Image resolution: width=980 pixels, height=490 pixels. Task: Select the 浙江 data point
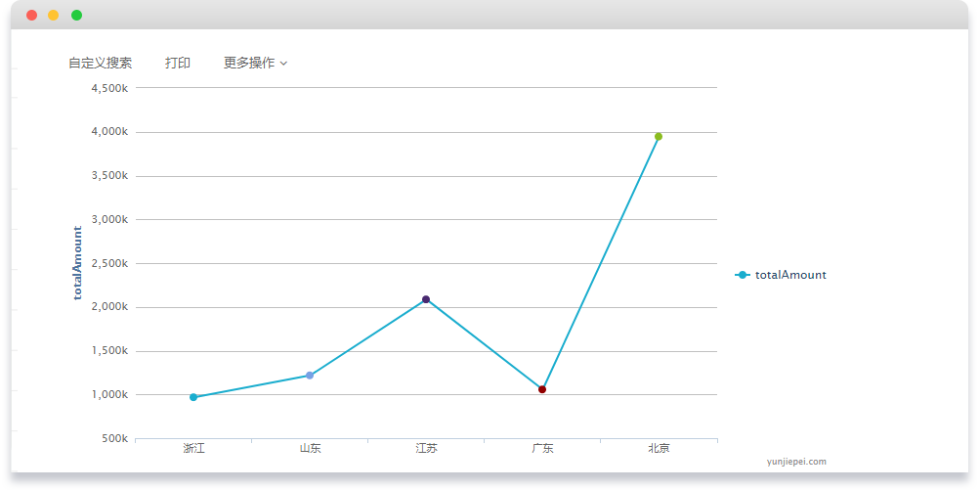(193, 397)
